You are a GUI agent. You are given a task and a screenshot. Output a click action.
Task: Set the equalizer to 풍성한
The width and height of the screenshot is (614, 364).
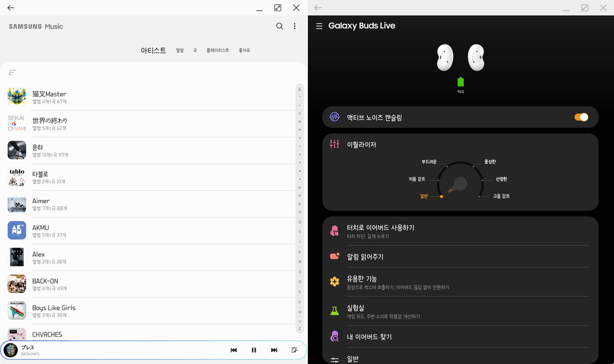tap(490, 161)
